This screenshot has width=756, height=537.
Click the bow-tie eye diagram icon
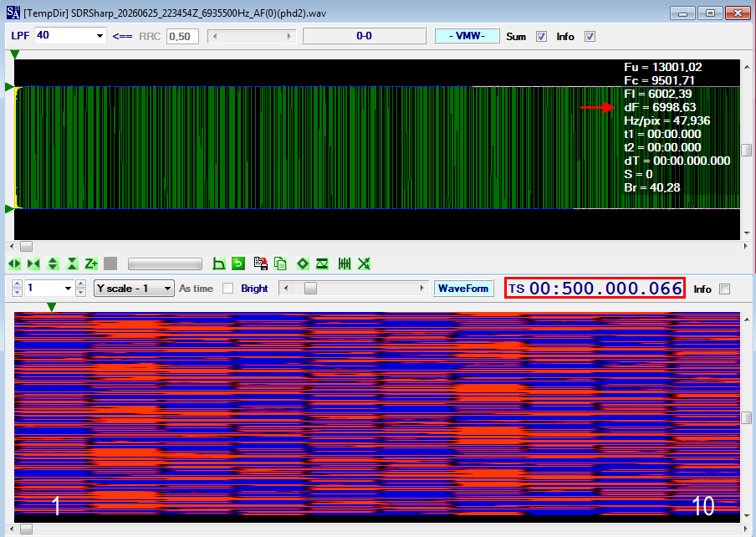coord(322,263)
